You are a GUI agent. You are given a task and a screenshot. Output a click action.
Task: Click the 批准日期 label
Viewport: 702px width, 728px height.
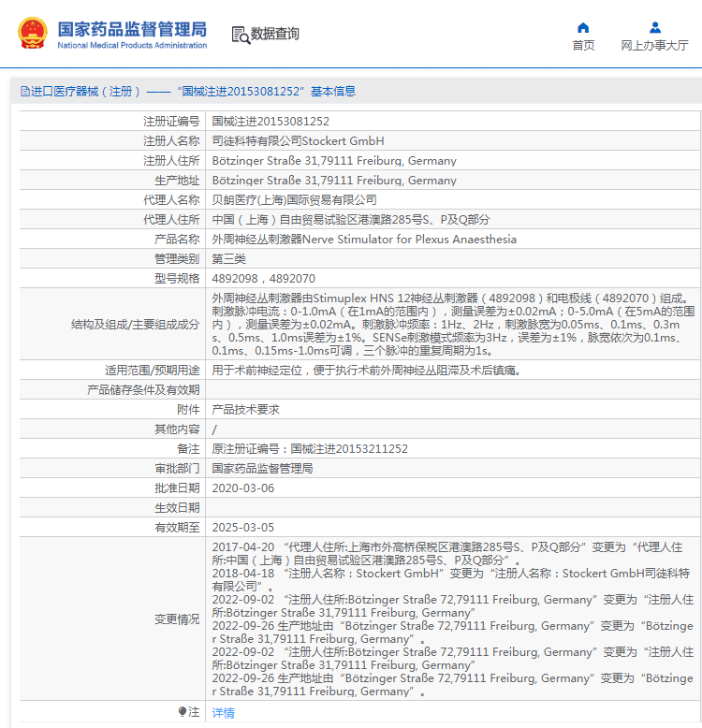pos(177,488)
